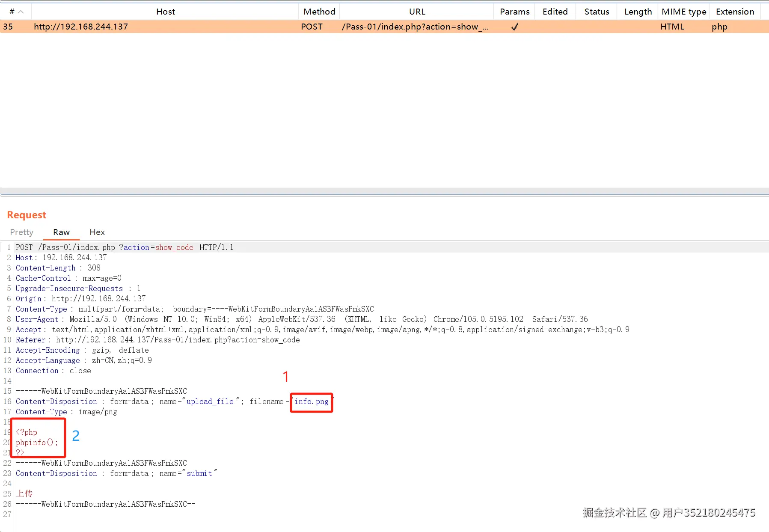Click the Origin header line
769x532 pixels.
80,299
